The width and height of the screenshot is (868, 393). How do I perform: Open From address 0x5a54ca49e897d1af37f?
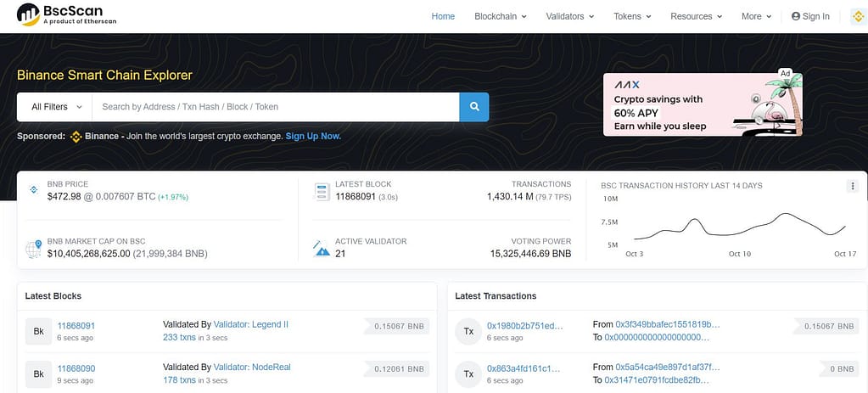pyautogui.click(x=668, y=367)
